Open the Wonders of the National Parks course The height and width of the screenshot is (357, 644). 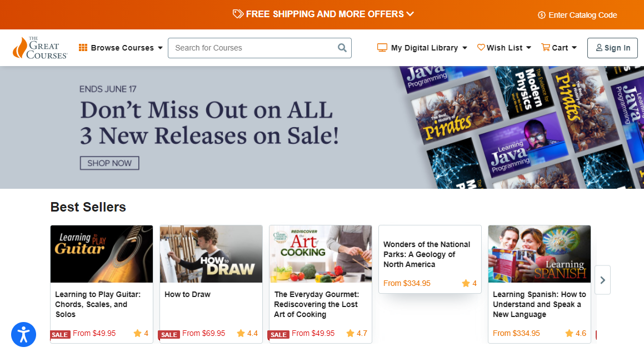tap(430, 259)
